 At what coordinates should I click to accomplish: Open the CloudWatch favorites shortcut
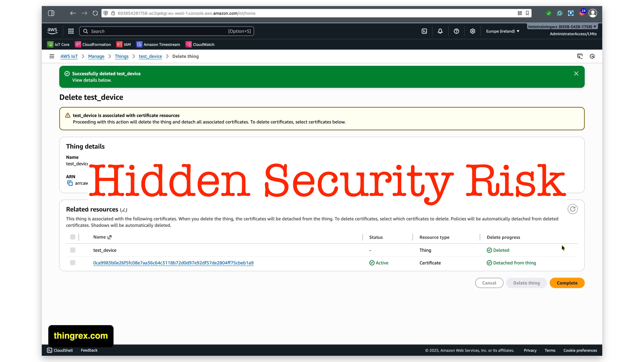click(200, 44)
